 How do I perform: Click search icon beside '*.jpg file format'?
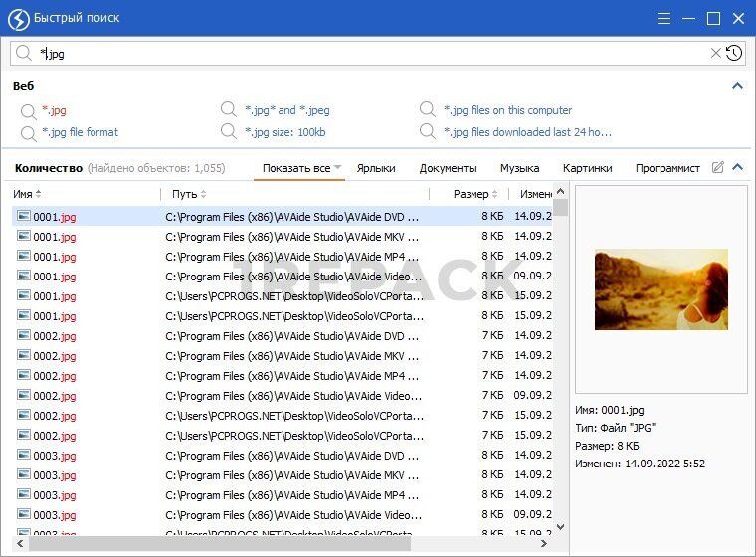click(28, 132)
